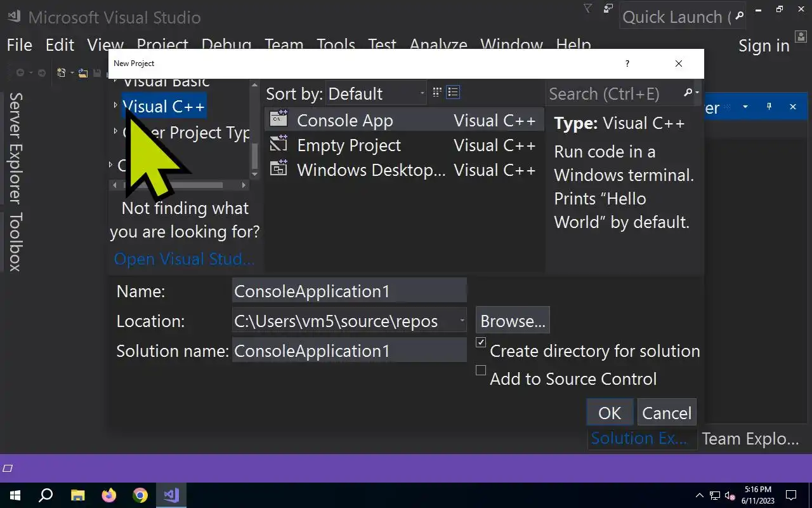Open the New Project toolbar dropdown arrow
The image size is (812, 508).
(x=72, y=73)
